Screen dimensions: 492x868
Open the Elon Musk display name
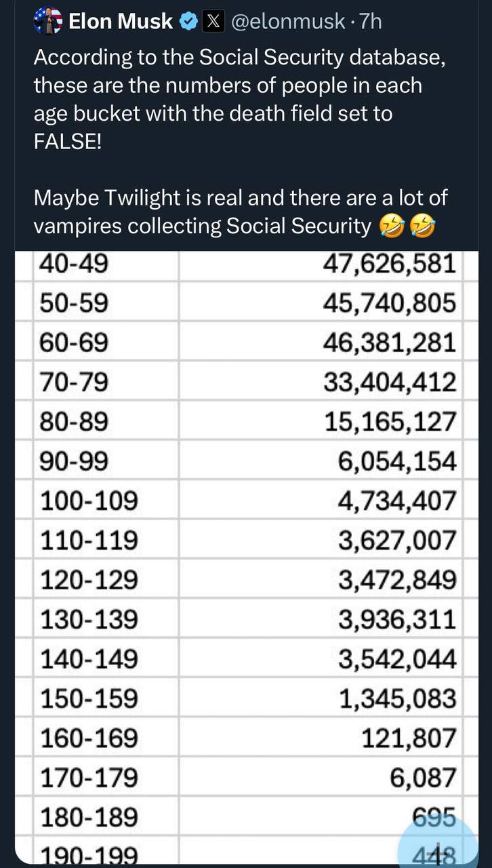tap(121, 22)
